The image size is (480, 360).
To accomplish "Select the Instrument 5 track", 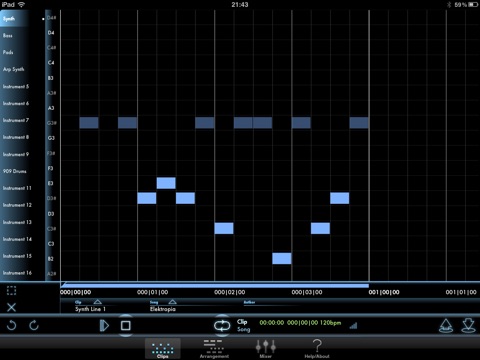I will click(x=16, y=86).
